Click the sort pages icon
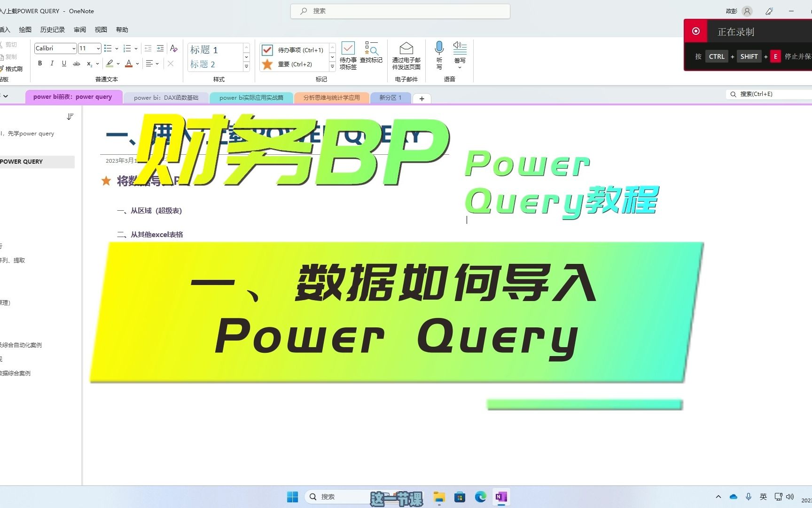 point(70,117)
